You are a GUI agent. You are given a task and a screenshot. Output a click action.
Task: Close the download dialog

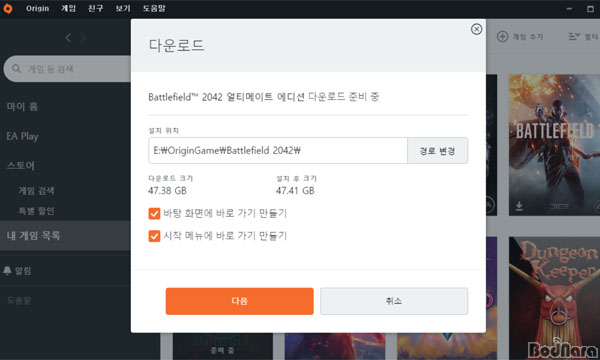[476, 29]
